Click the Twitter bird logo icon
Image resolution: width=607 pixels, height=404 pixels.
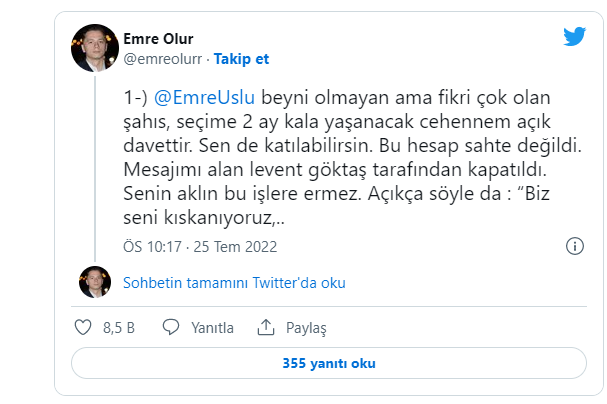click(574, 36)
